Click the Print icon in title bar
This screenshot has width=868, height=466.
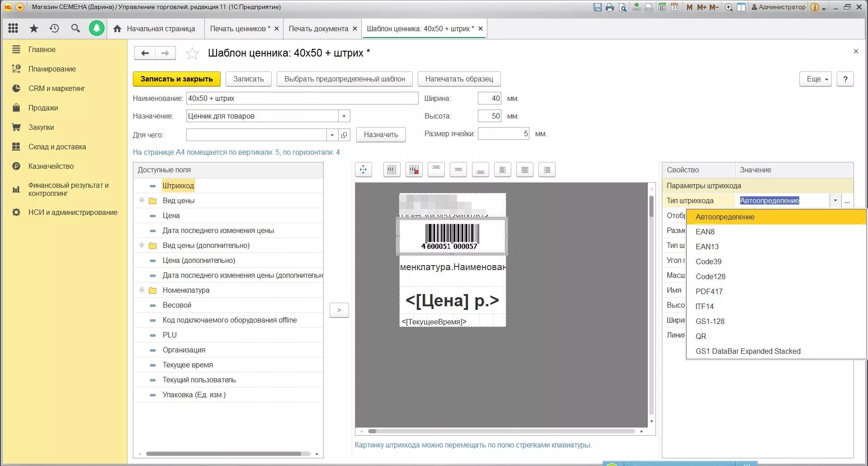pyautogui.click(x=610, y=7)
